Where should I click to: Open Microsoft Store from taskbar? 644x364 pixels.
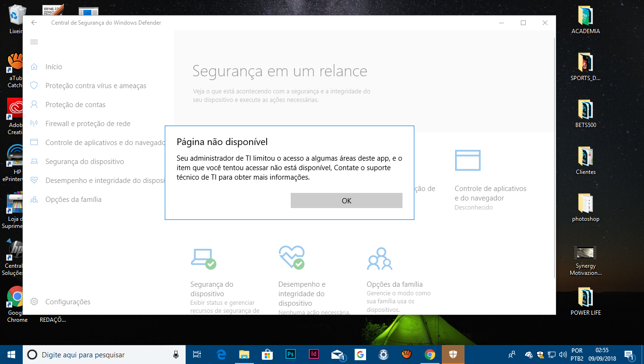point(268,355)
